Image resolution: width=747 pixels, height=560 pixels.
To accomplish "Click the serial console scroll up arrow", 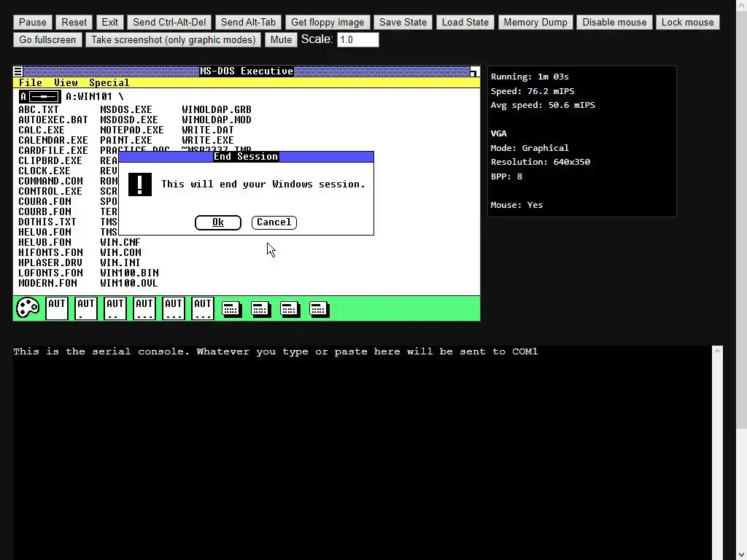I will pos(718,351).
